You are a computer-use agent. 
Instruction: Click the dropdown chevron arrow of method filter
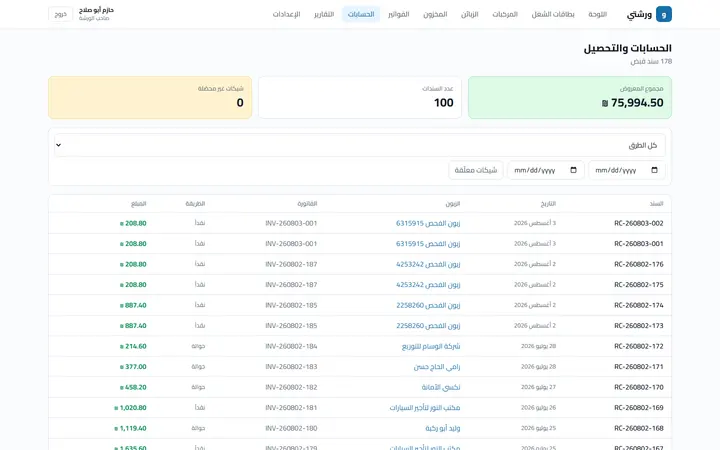58,145
